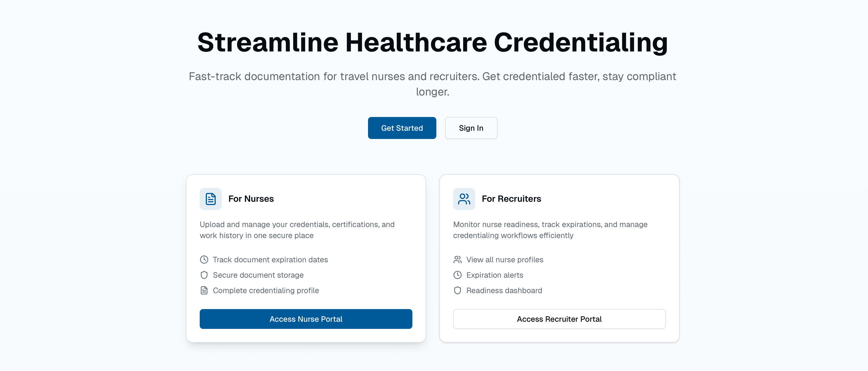The width and height of the screenshot is (868, 371).
Task: Click the For Recruiters card title
Action: click(511, 199)
